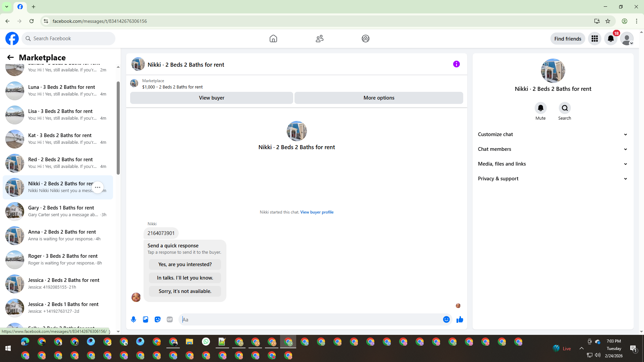The width and height of the screenshot is (644, 362).
Task: Open the notifications bell
Action: [x=610, y=39]
